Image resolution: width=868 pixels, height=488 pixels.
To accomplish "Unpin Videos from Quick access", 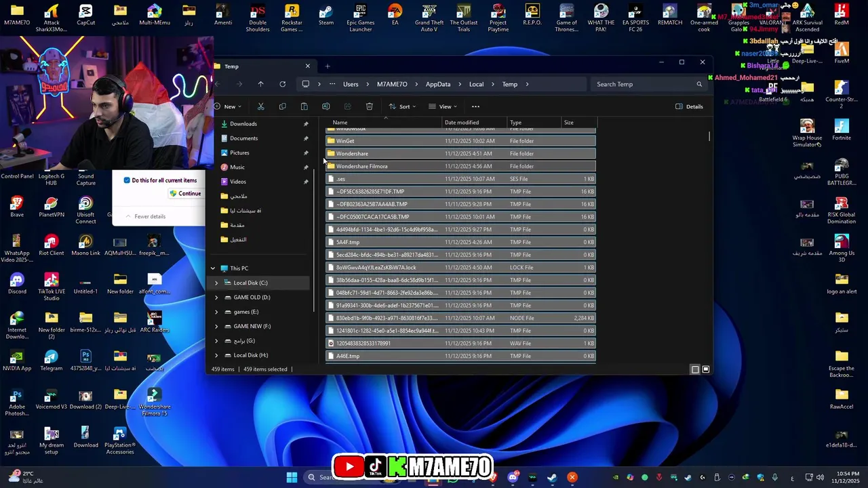I will click(x=306, y=182).
